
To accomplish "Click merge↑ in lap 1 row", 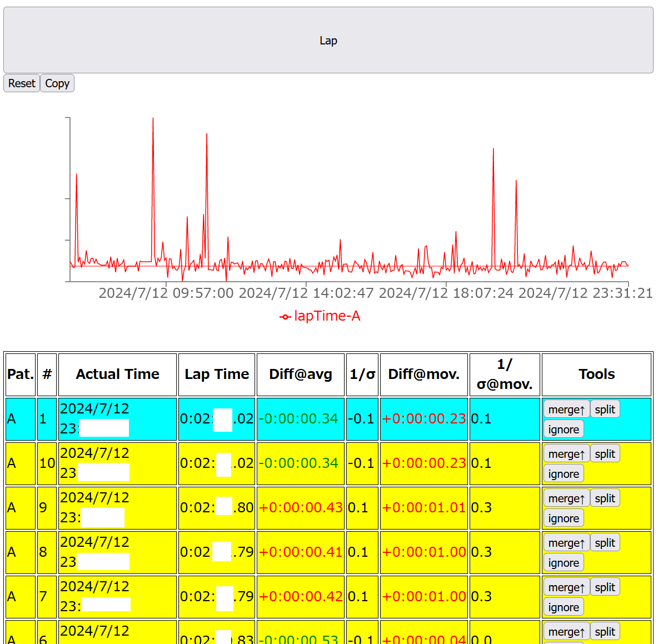I will coord(566,410).
